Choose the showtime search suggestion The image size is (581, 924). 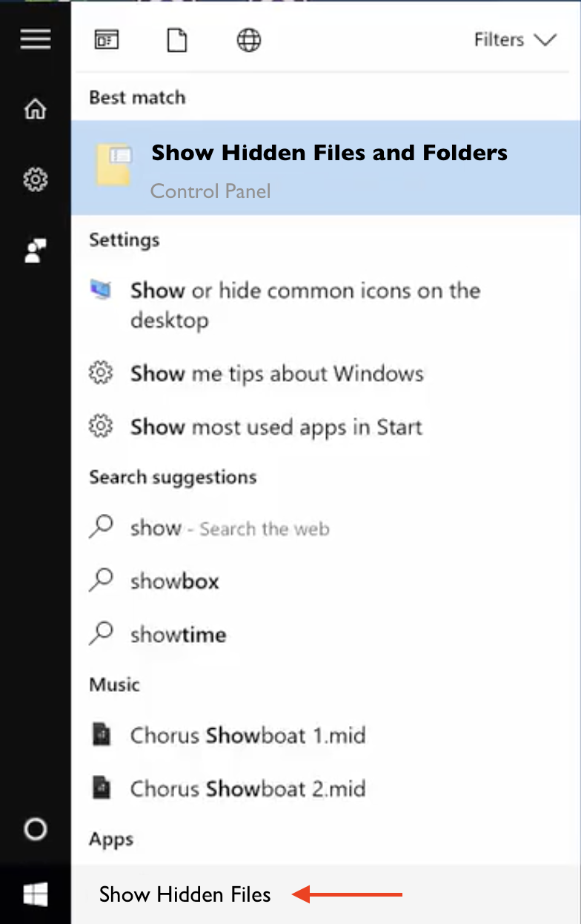[x=325, y=634]
